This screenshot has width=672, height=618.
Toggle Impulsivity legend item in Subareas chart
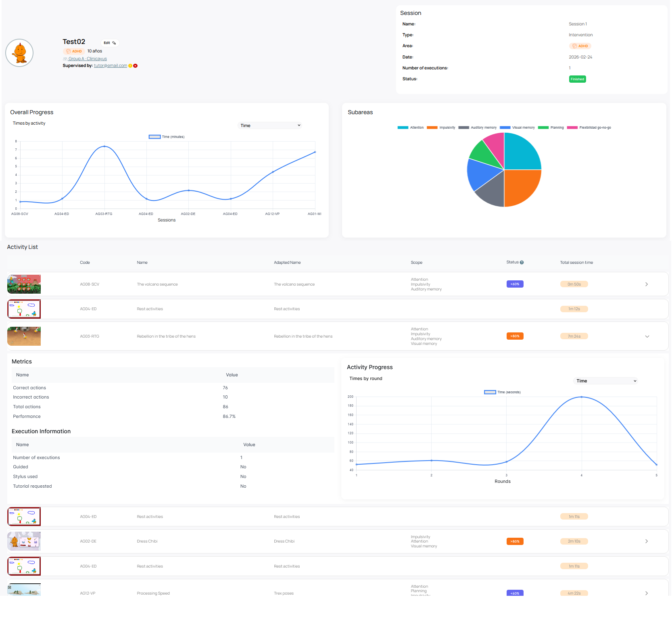tap(441, 127)
